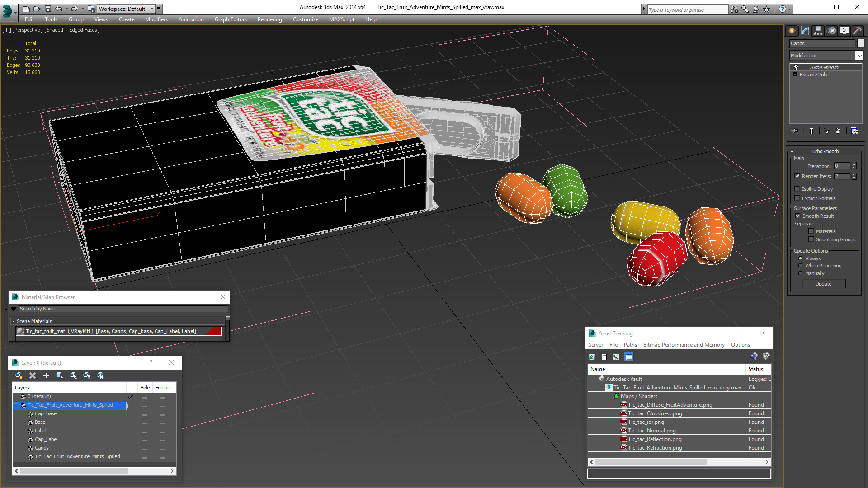Viewport: 868px width, 488px height.
Task: Click Freeze/Unfreeze All Layers icon
Action: (100, 375)
